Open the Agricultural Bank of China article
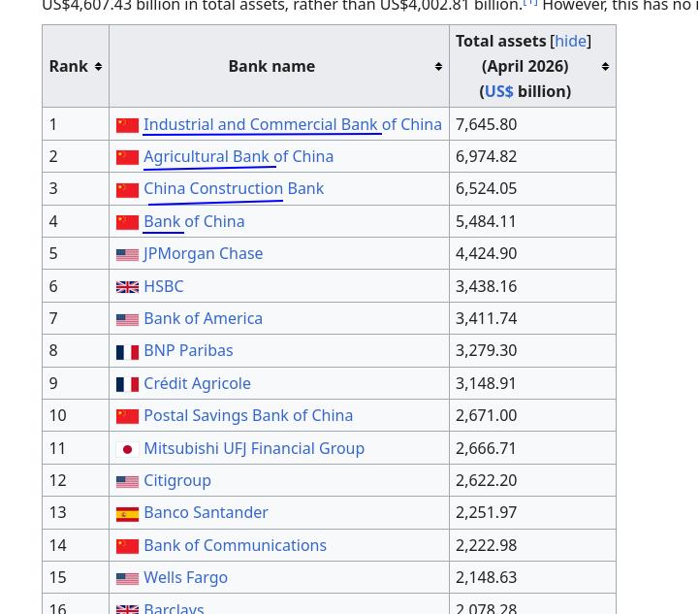700x614 pixels. tap(239, 157)
